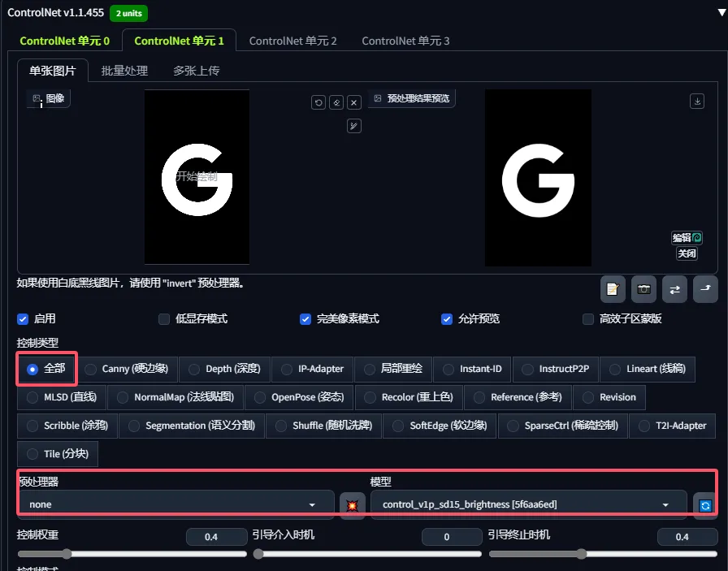Click the upward arrow send dimensions icon
Image resolution: width=728 pixels, height=571 pixels.
pyautogui.click(x=705, y=289)
